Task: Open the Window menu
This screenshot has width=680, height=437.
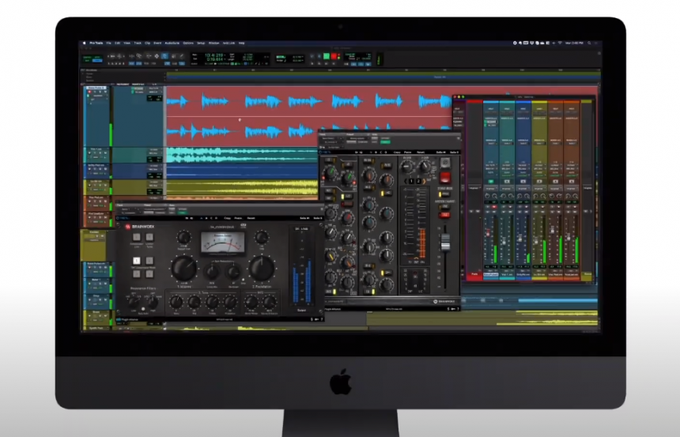Action: coord(214,43)
